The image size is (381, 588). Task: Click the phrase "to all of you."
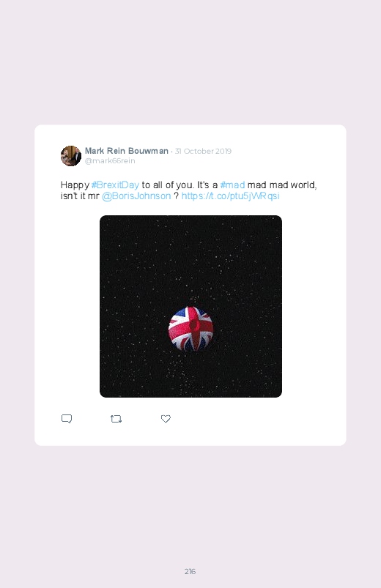(168, 185)
